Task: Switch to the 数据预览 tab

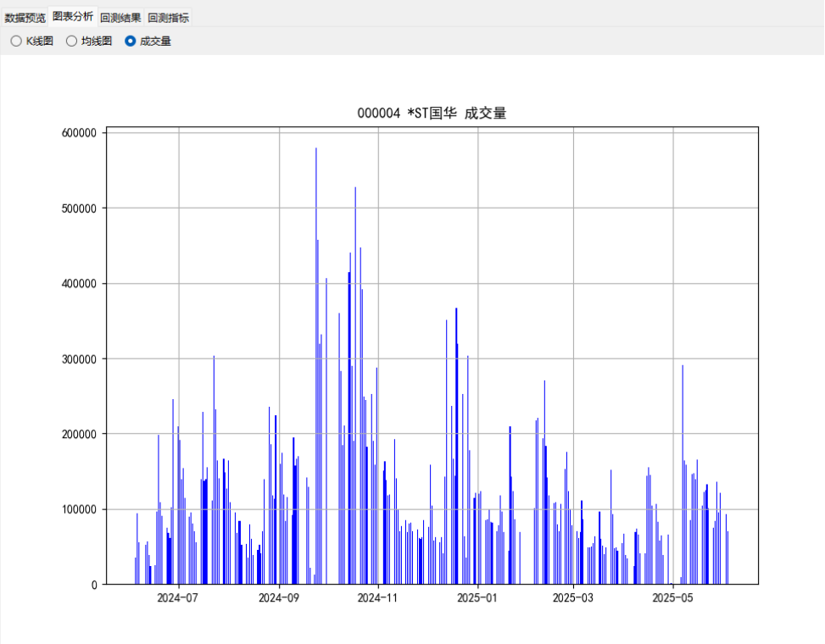Action: (x=25, y=18)
